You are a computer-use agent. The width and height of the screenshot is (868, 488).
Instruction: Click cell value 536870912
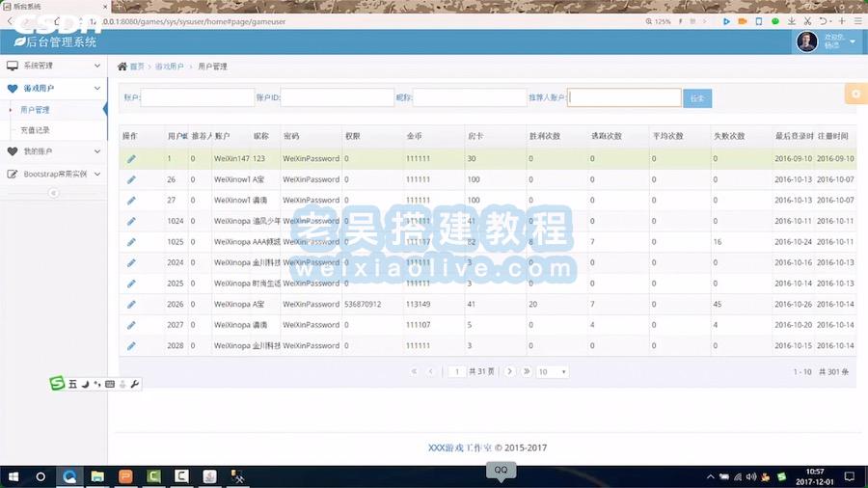(363, 305)
